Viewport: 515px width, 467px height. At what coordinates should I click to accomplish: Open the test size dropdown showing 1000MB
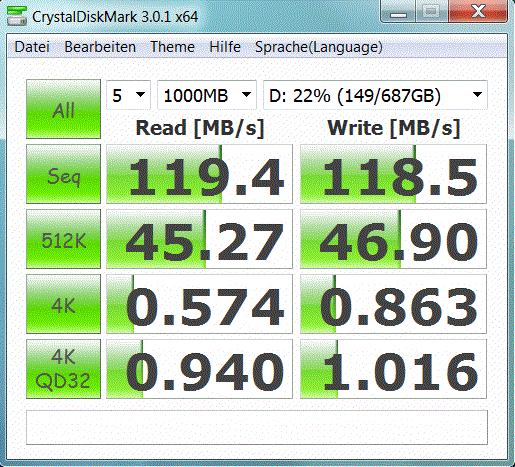coord(207,95)
